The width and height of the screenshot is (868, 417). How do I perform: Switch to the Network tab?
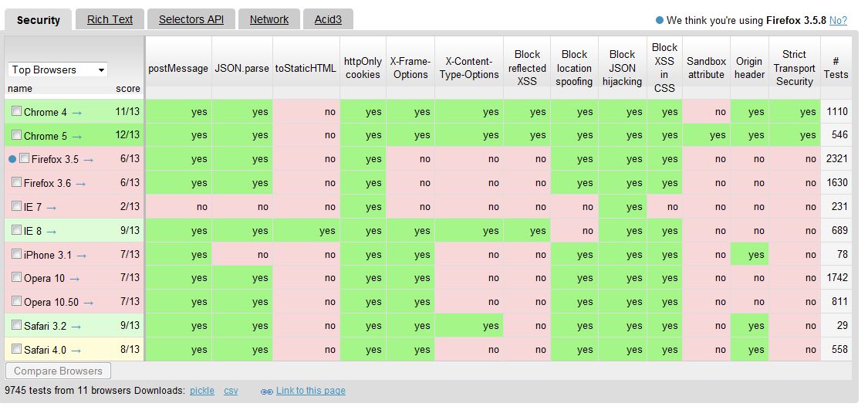click(269, 19)
